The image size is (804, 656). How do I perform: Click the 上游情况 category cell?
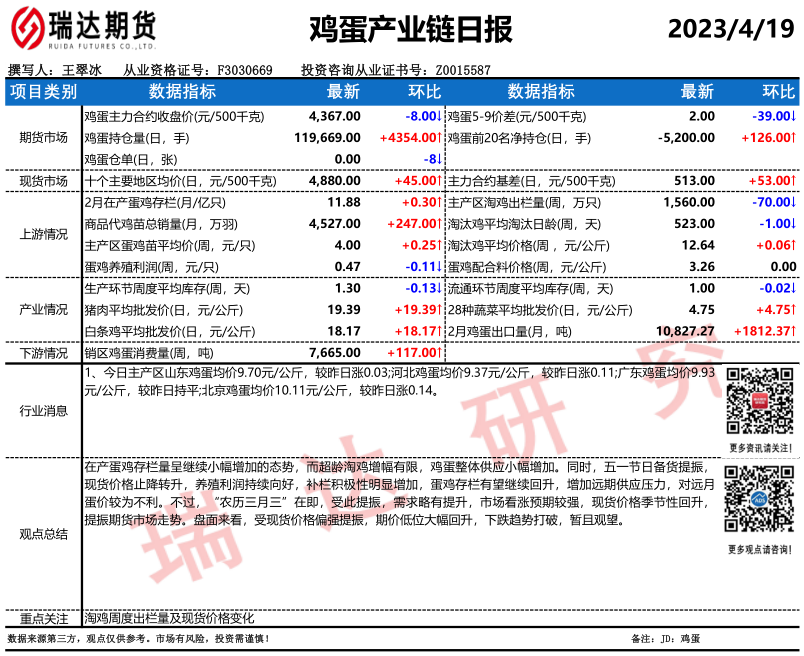[42, 234]
